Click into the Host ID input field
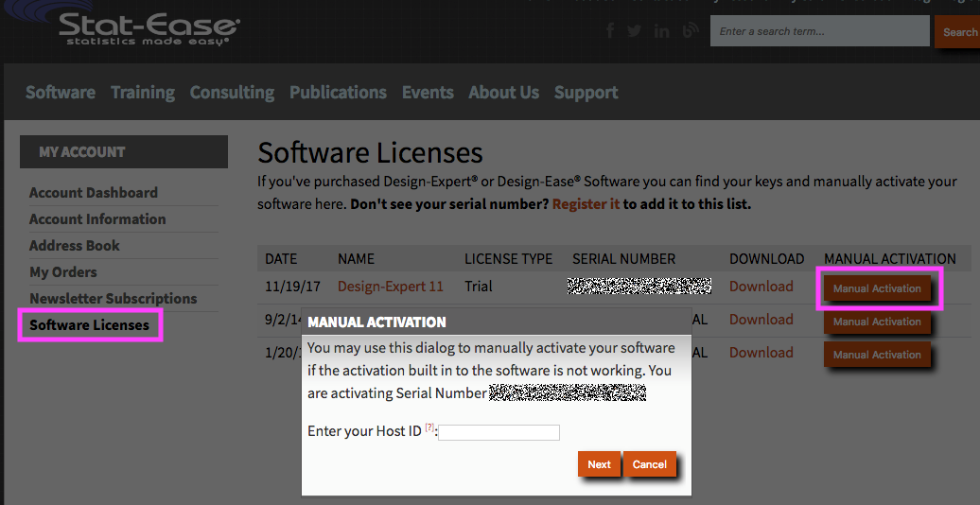Viewport: 980px width, 505px height. point(499,432)
